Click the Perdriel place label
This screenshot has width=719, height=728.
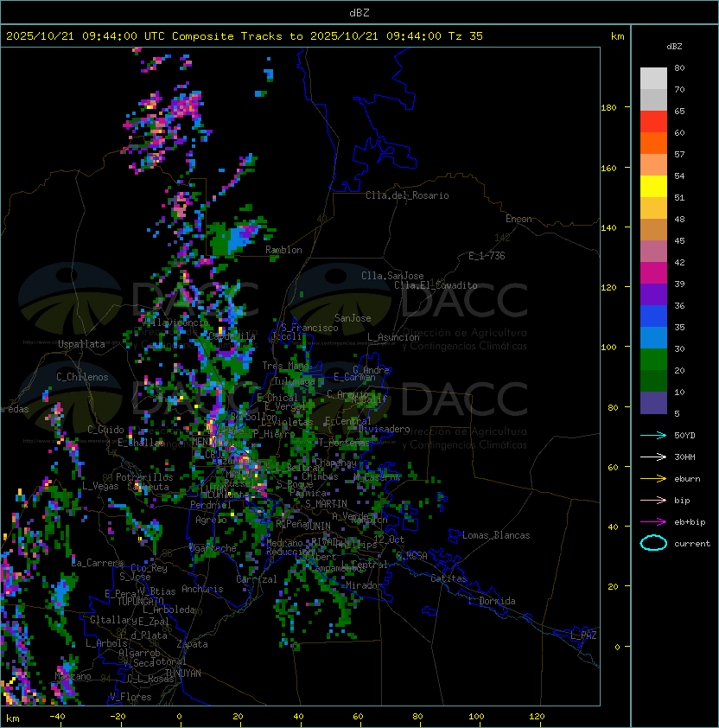211,505
